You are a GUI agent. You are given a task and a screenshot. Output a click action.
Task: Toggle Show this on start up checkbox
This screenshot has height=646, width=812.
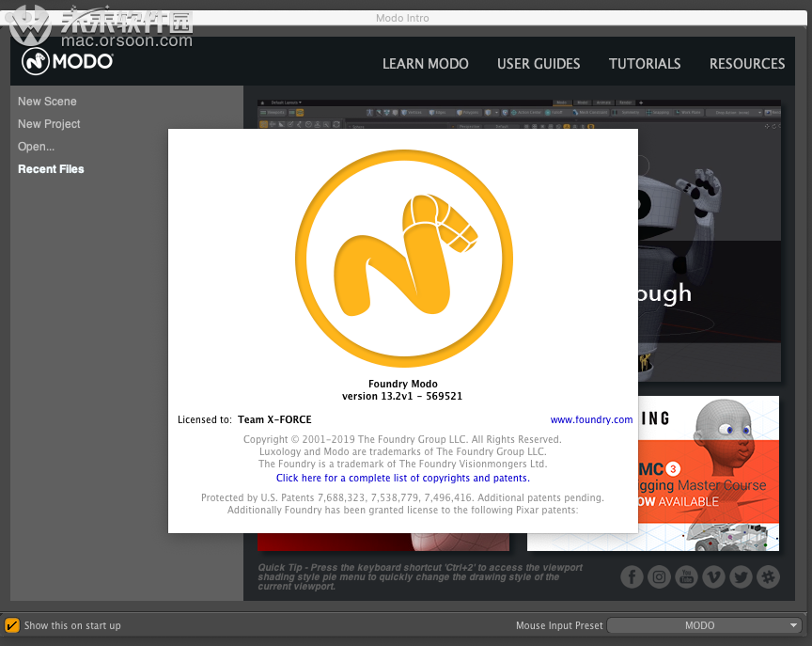point(12,625)
